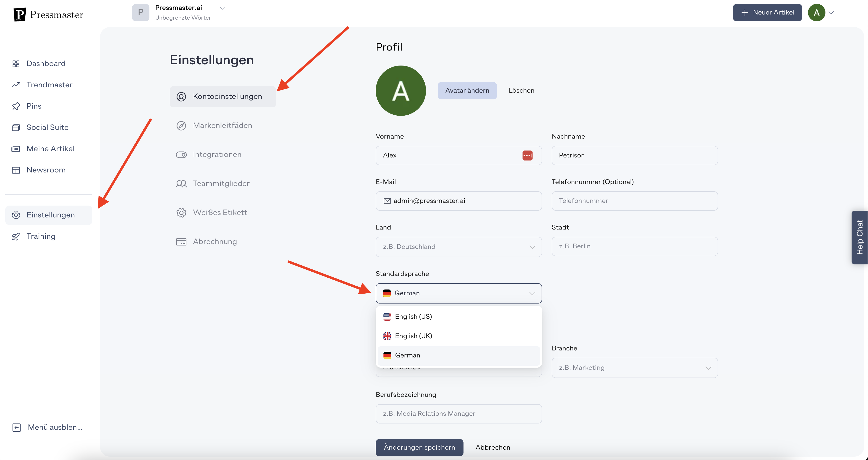Choose German in the language list

459,356
